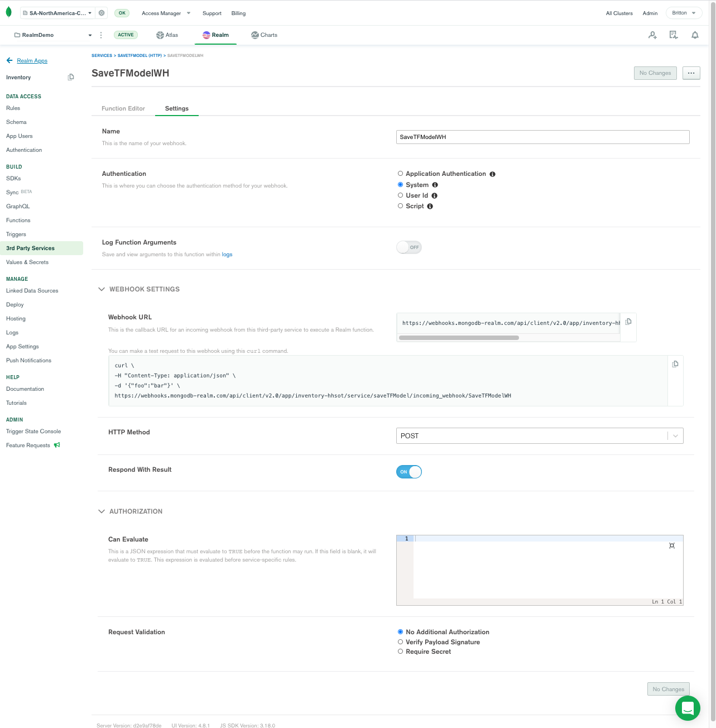The image size is (716, 728).
Task: Click the invite user icon
Action: pyautogui.click(x=652, y=35)
